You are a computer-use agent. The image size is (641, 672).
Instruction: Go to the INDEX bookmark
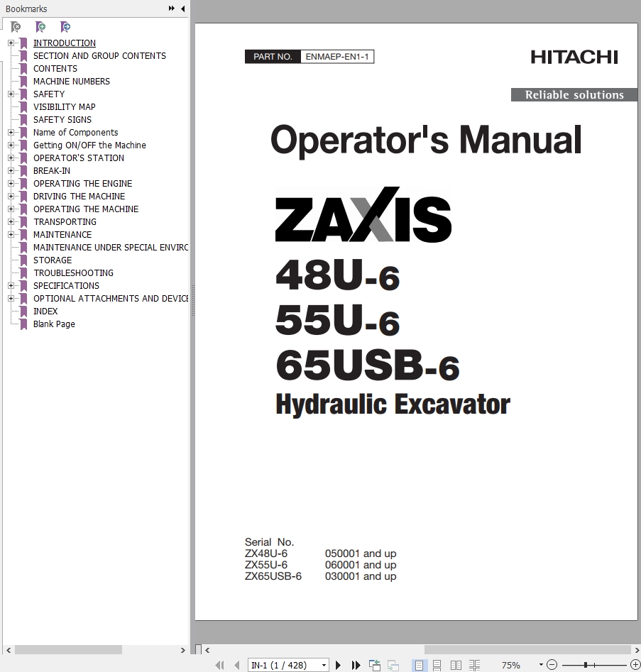pos(45,311)
